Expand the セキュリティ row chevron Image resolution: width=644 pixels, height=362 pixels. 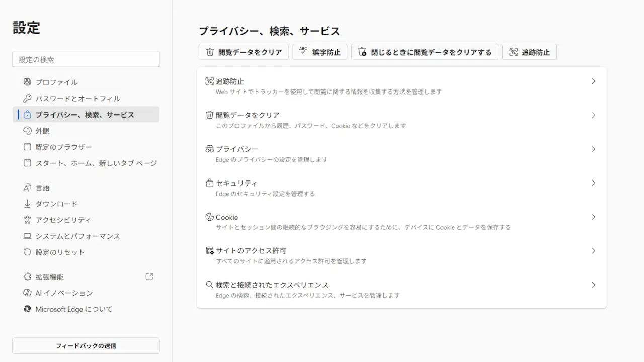pos(593,183)
